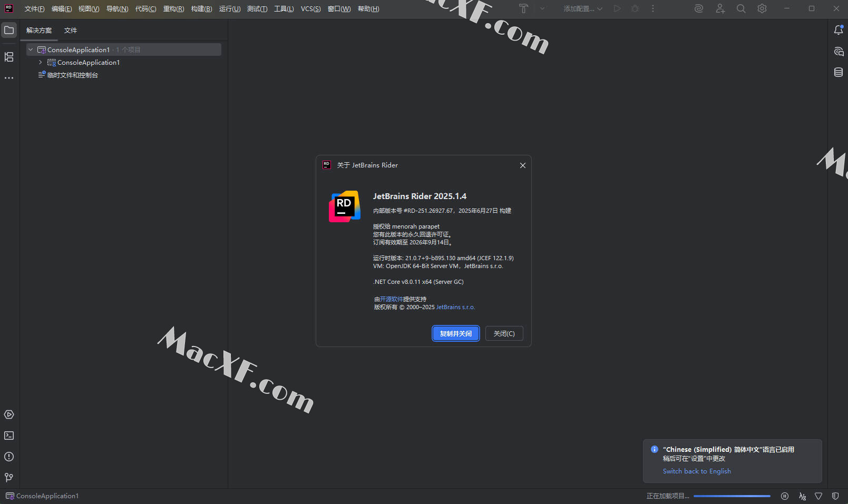Click the .NET Core v8.0.11 text
The width and height of the screenshot is (848, 504).
coord(418,282)
